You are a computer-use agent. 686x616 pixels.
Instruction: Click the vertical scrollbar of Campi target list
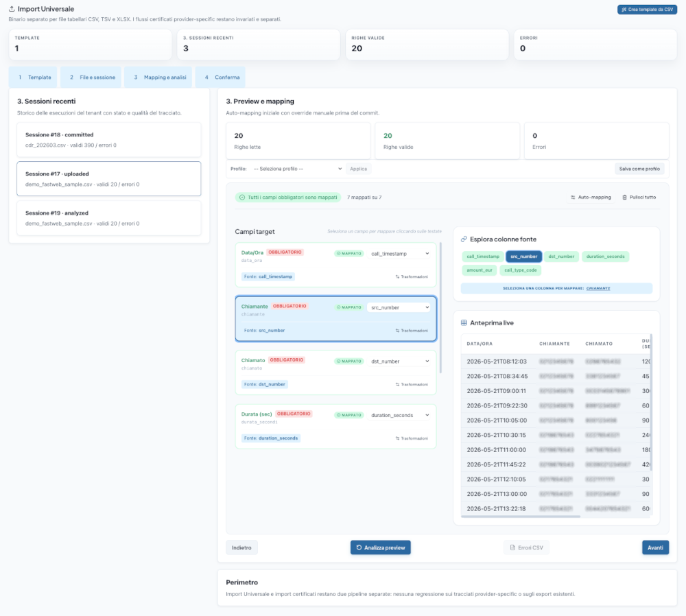[440, 308]
